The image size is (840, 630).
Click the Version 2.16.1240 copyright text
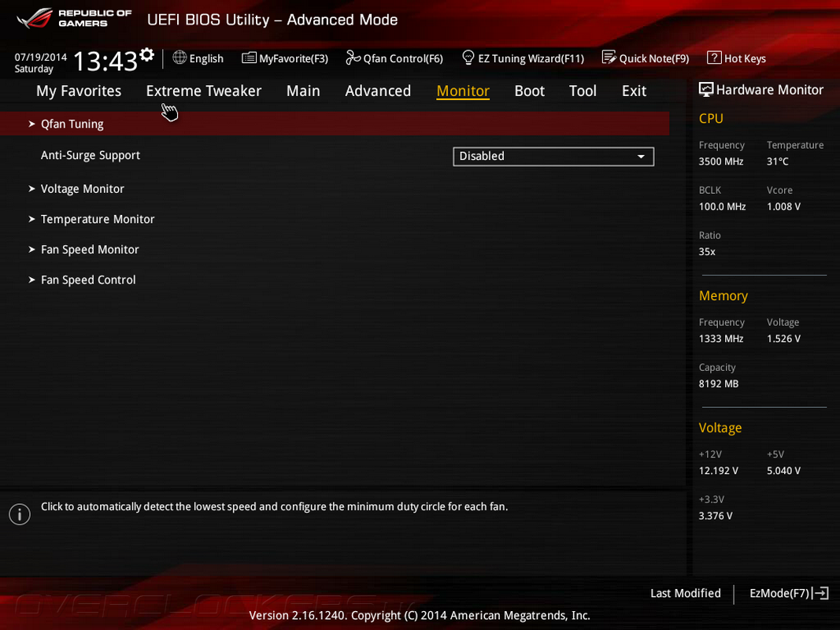[x=420, y=615]
